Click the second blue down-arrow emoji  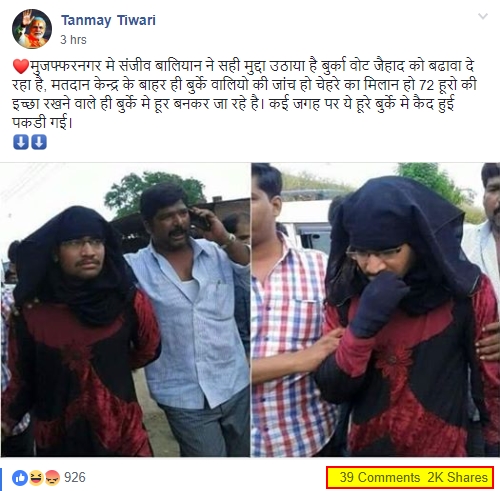39,142
